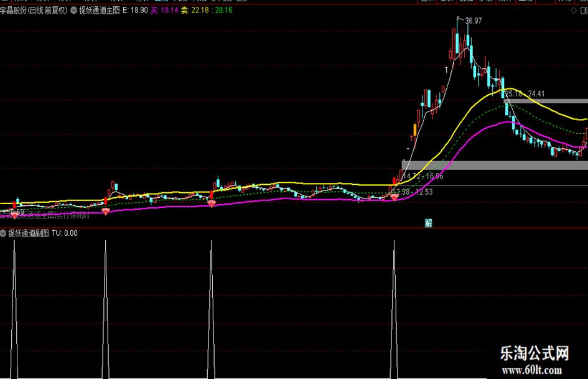
Task: Click the yellow 卖: 22.18 value
Action: coord(195,11)
